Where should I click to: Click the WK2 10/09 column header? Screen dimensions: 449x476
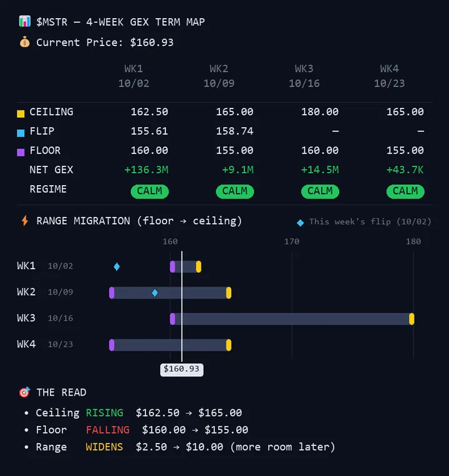click(x=219, y=76)
